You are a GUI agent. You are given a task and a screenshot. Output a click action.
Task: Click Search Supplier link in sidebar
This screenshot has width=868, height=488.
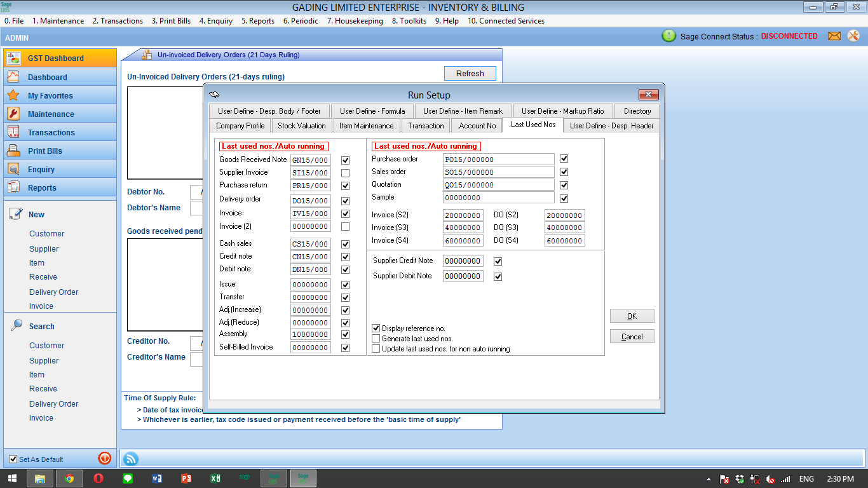tap(44, 360)
